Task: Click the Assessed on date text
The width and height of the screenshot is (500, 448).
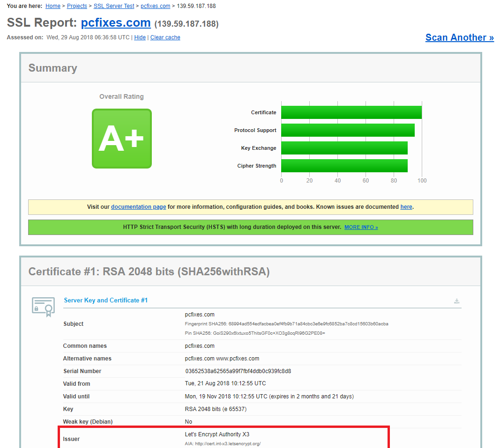Action: pos(88,37)
